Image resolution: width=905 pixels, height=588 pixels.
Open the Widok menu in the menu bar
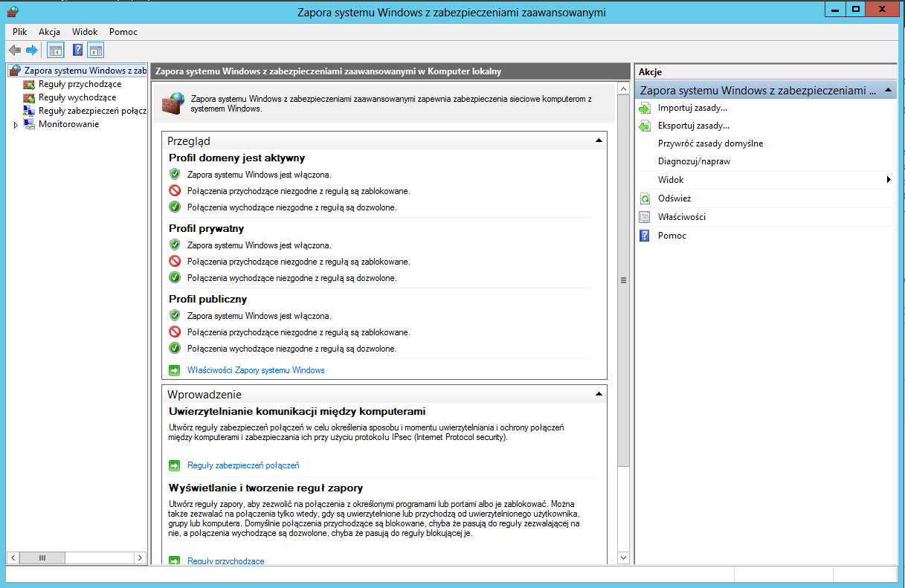[85, 32]
